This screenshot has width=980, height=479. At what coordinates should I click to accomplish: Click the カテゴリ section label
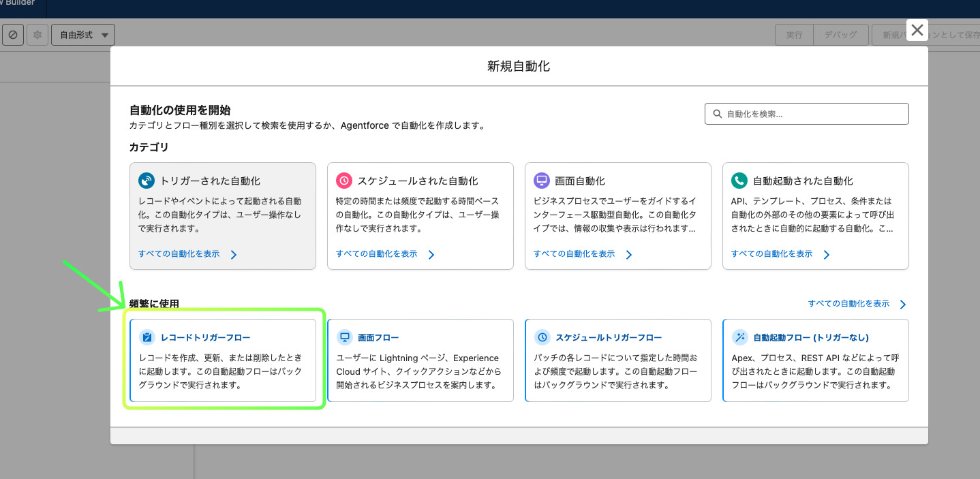[149, 147]
